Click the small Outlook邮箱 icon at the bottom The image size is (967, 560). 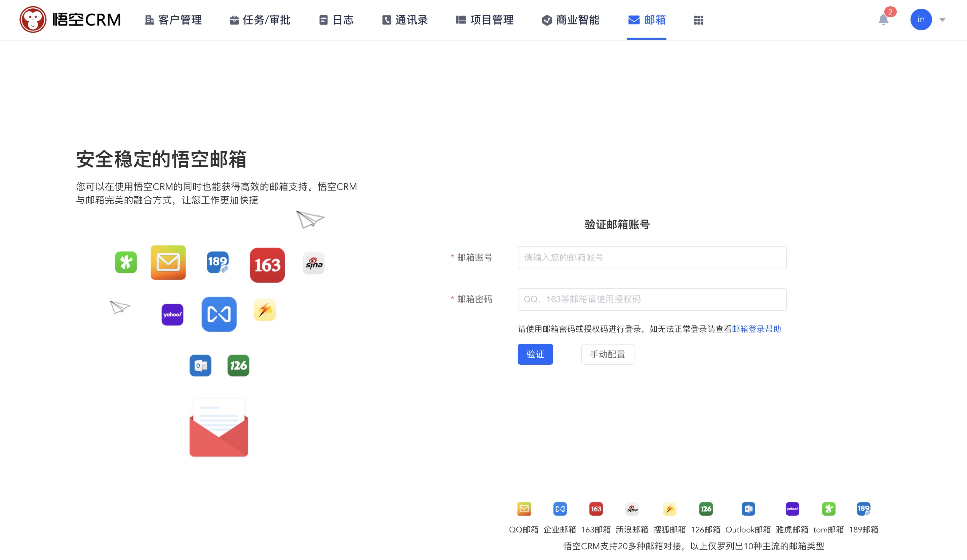coord(748,509)
